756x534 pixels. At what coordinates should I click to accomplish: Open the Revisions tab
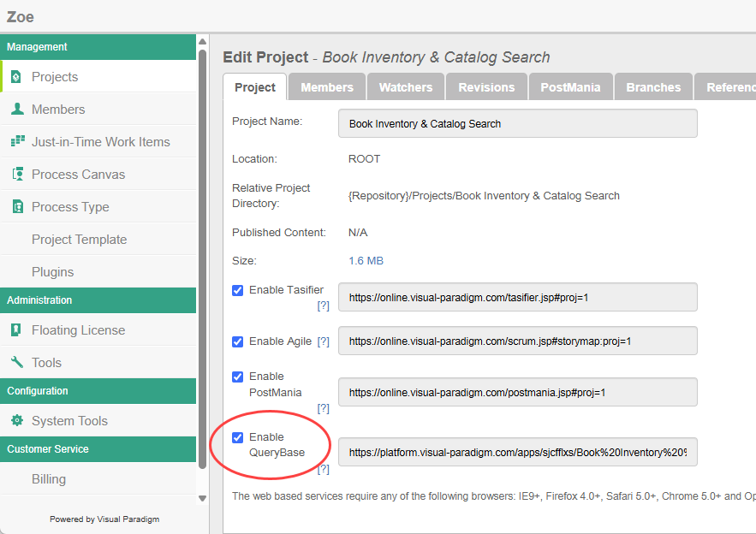tap(486, 87)
